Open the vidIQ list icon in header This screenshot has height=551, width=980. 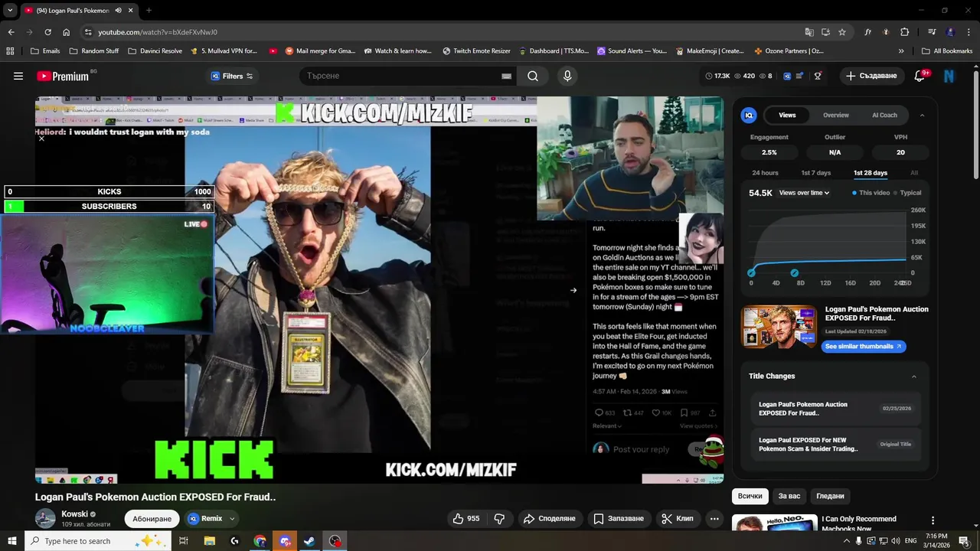click(800, 76)
